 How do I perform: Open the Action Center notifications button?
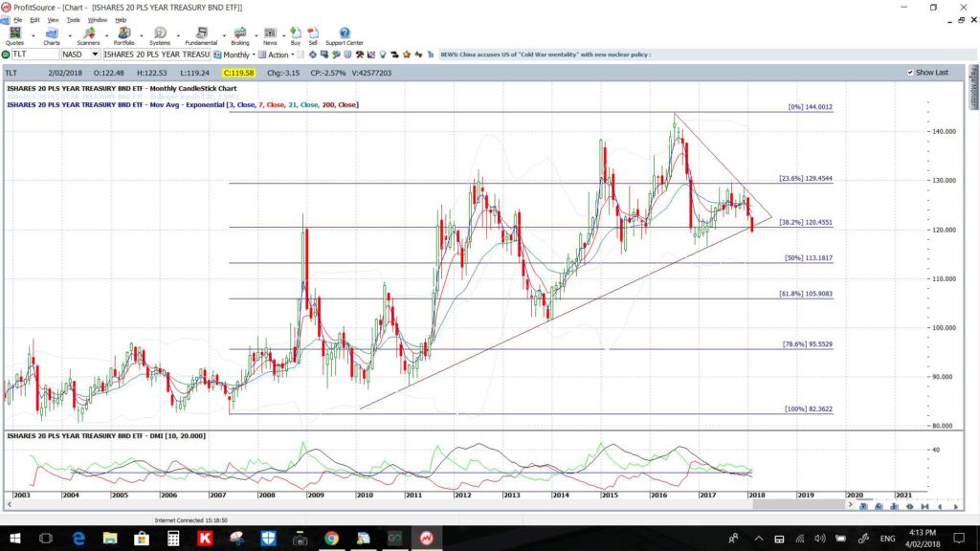(x=959, y=538)
